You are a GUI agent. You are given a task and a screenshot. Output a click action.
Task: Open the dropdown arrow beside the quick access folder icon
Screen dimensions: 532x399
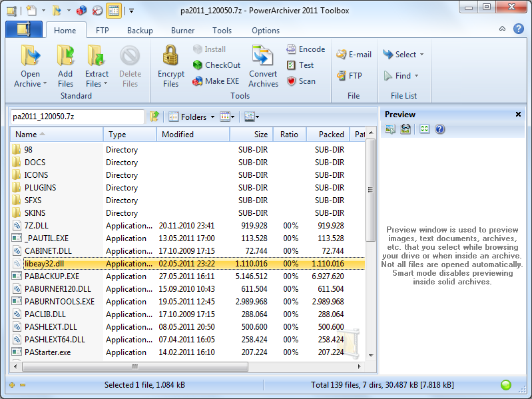click(x=69, y=11)
